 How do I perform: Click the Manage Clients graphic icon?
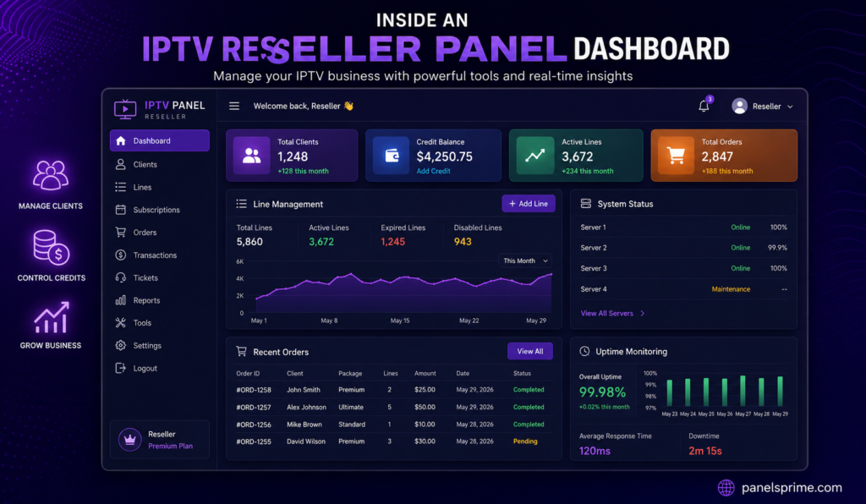50,176
